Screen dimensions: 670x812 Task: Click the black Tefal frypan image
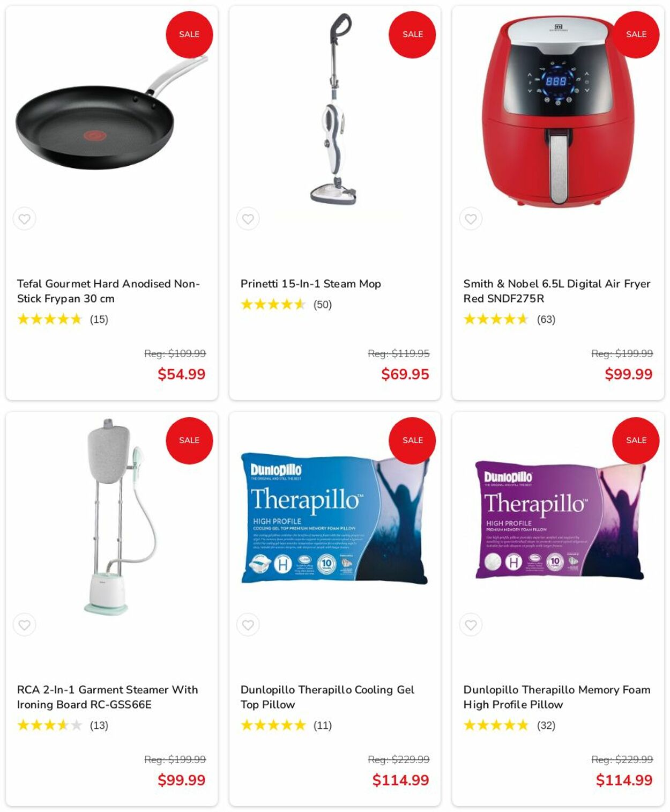pos(111,113)
